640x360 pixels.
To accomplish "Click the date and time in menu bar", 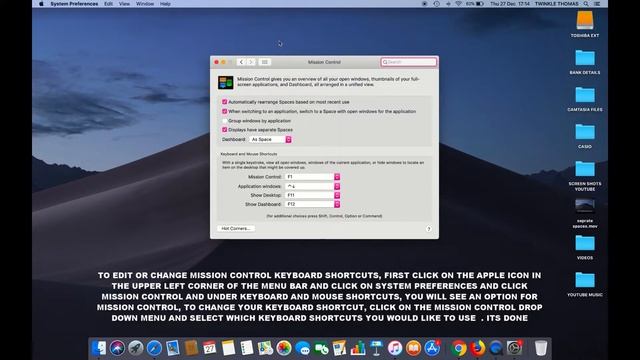I will pyautogui.click(x=510, y=4).
